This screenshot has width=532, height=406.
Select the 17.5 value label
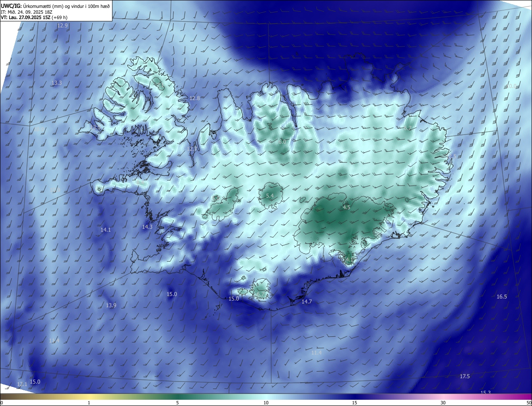pos(465,377)
